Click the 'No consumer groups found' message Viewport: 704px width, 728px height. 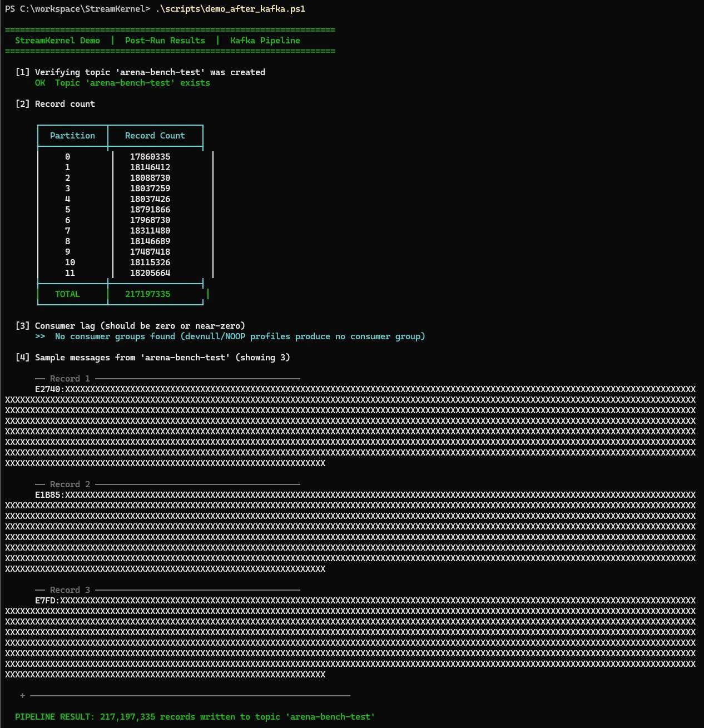(x=230, y=336)
